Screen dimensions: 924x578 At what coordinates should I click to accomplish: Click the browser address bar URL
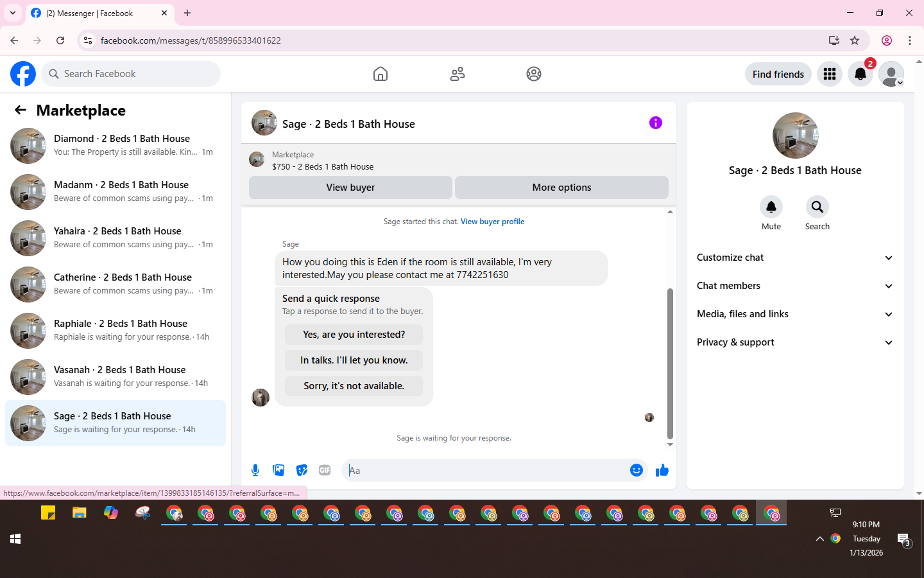tap(191, 40)
